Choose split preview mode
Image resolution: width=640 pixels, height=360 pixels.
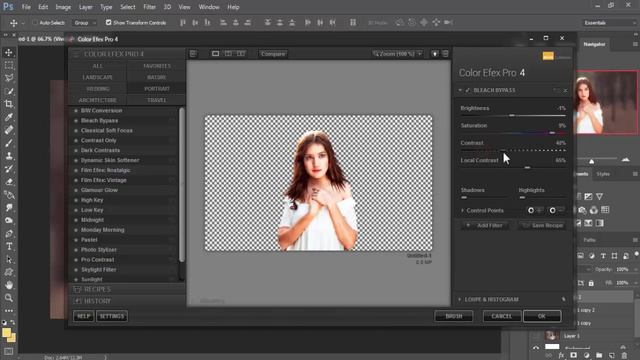pos(228,54)
